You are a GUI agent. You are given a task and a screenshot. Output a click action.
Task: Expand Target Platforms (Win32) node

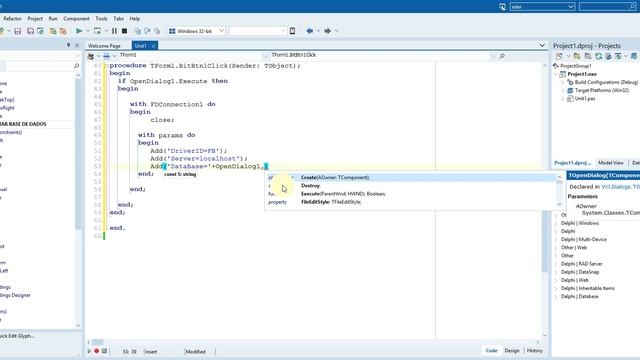[x=562, y=90]
